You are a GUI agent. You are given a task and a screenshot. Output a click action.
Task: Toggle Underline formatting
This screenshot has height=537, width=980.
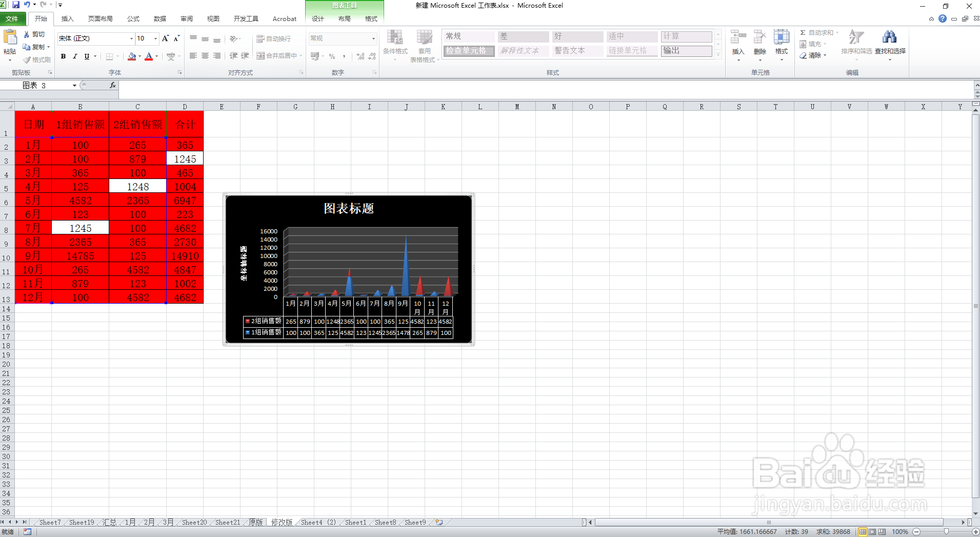(x=87, y=56)
